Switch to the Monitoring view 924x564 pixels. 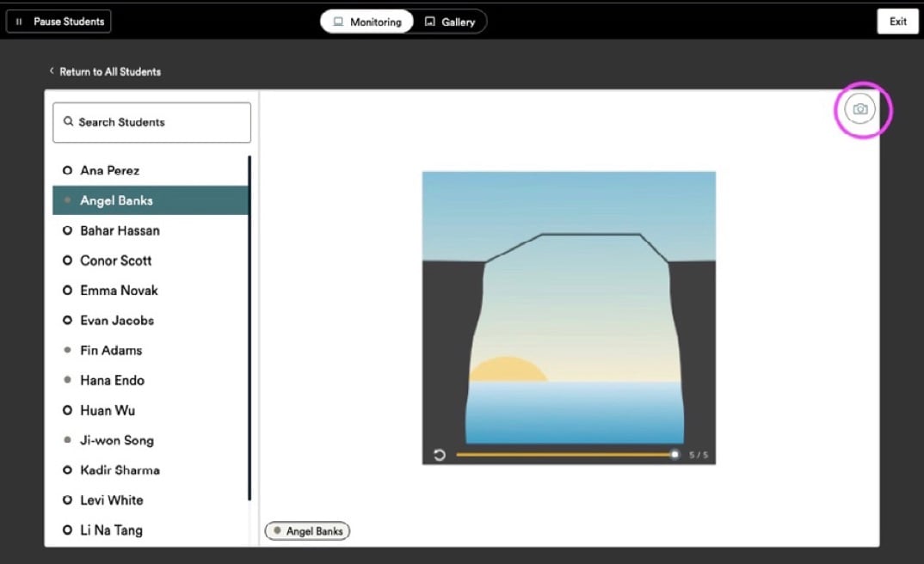tap(367, 21)
